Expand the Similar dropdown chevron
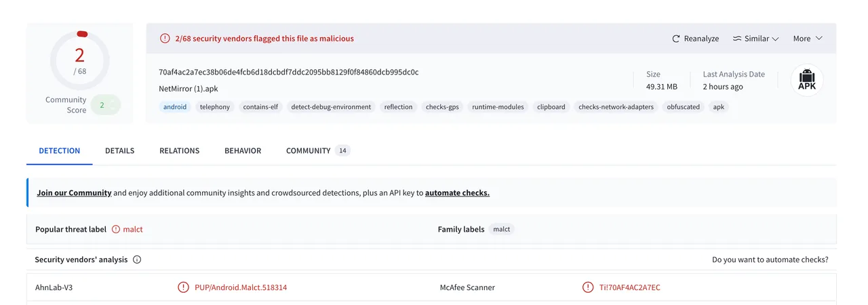 coord(775,39)
